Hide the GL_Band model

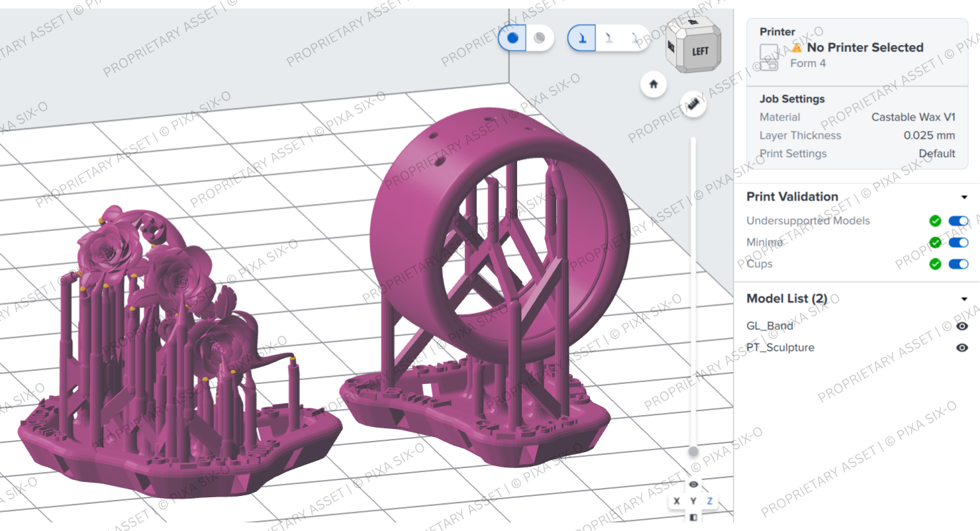tap(962, 326)
